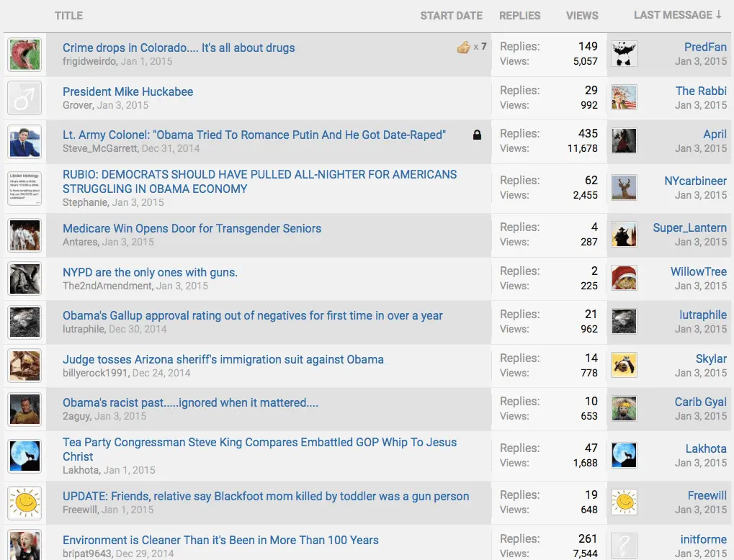Click bripat9643's avatar beside Environment is Cleaner thread
The height and width of the screenshot is (560, 734).
tap(24, 545)
